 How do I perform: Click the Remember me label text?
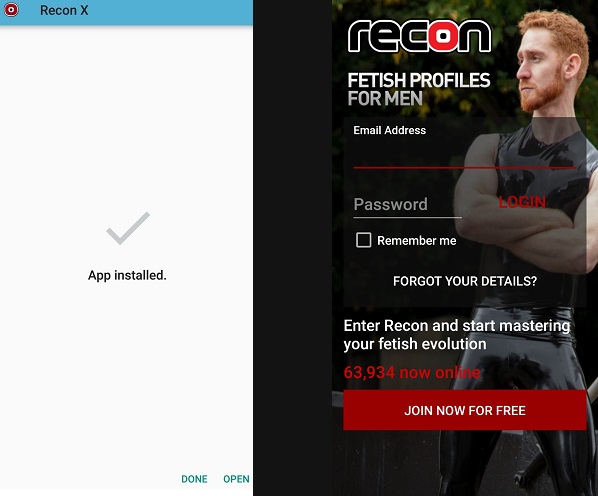416,241
